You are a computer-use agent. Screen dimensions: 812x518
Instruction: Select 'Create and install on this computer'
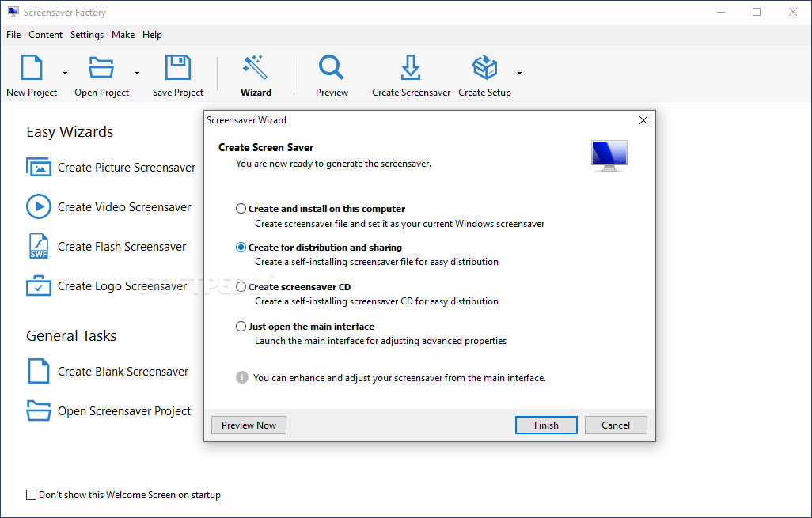click(241, 209)
